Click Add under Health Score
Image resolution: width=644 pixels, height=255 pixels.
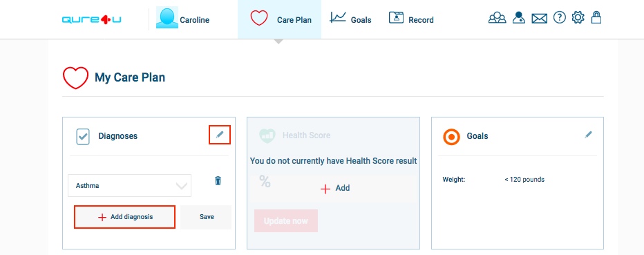pyautogui.click(x=335, y=188)
